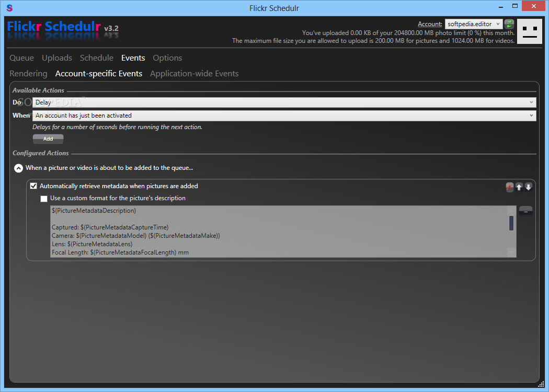Switch to the Queue tab
The width and height of the screenshot is (549, 392).
pyautogui.click(x=22, y=57)
